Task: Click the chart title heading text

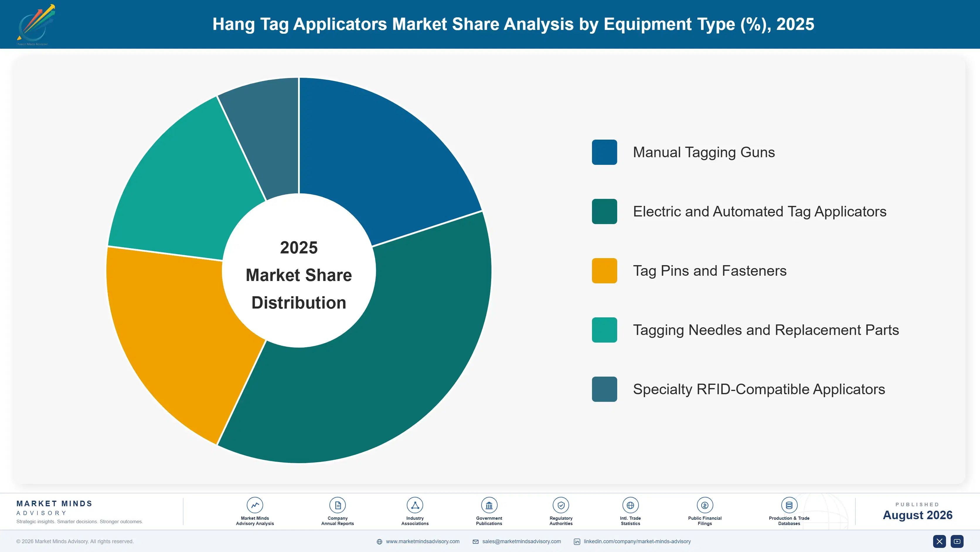Action: [x=513, y=24]
